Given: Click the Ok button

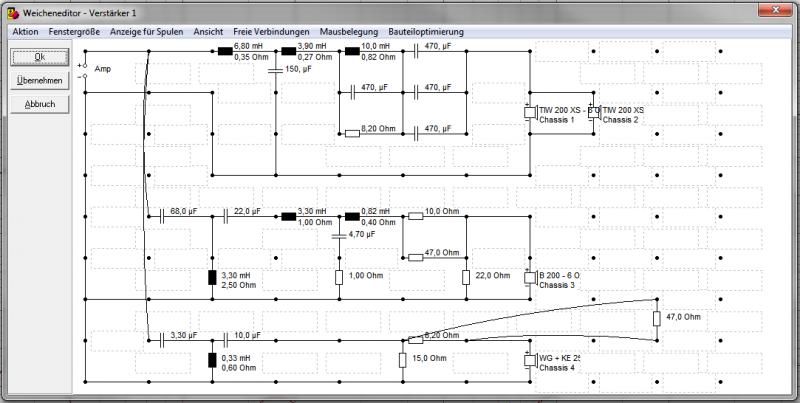Looking at the screenshot, I should tap(40, 57).
